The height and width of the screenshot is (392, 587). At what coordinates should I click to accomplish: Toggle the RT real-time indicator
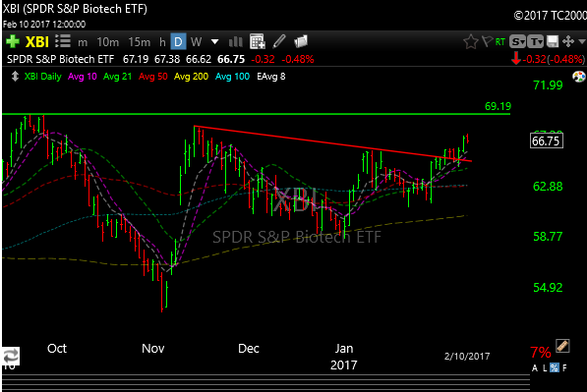coord(500,42)
